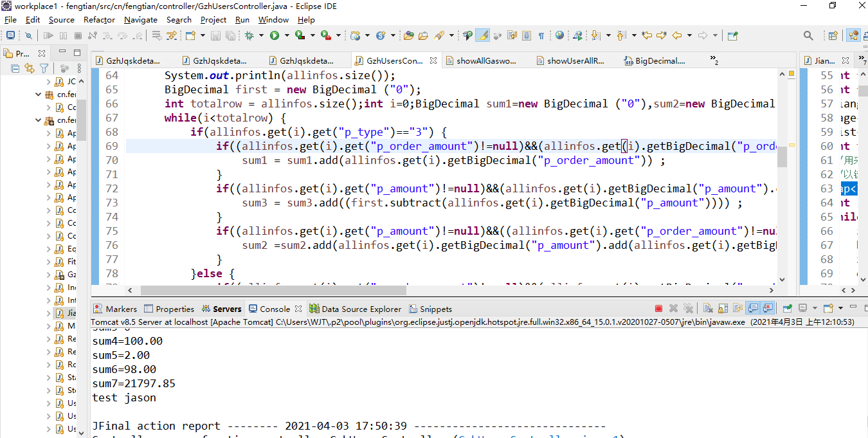Click the green Run button in toolbar
The width and height of the screenshot is (868, 438).
coord(275,35)
